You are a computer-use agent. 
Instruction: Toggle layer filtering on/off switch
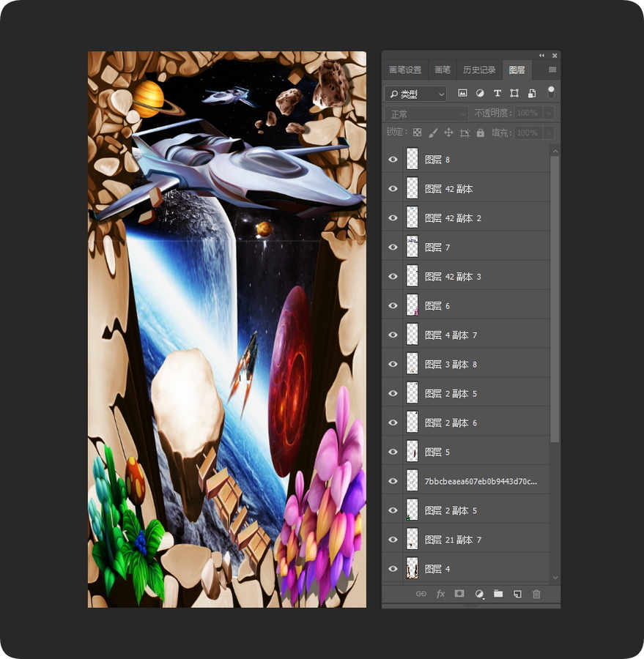551,92
